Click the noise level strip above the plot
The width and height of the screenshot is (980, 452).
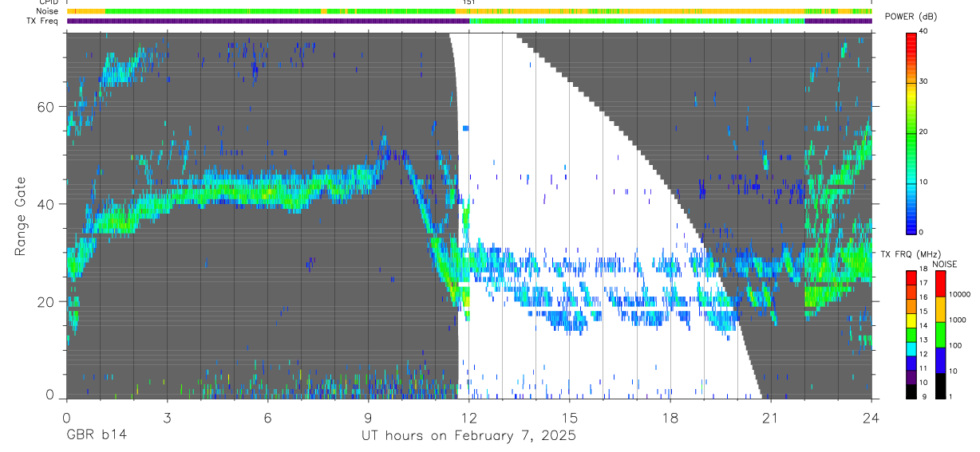468,12
